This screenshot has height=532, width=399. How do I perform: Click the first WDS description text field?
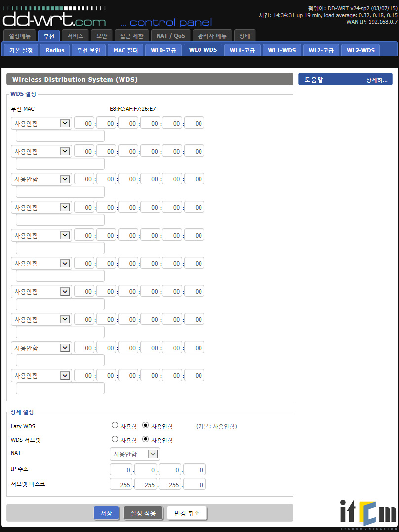click(60, 135)
